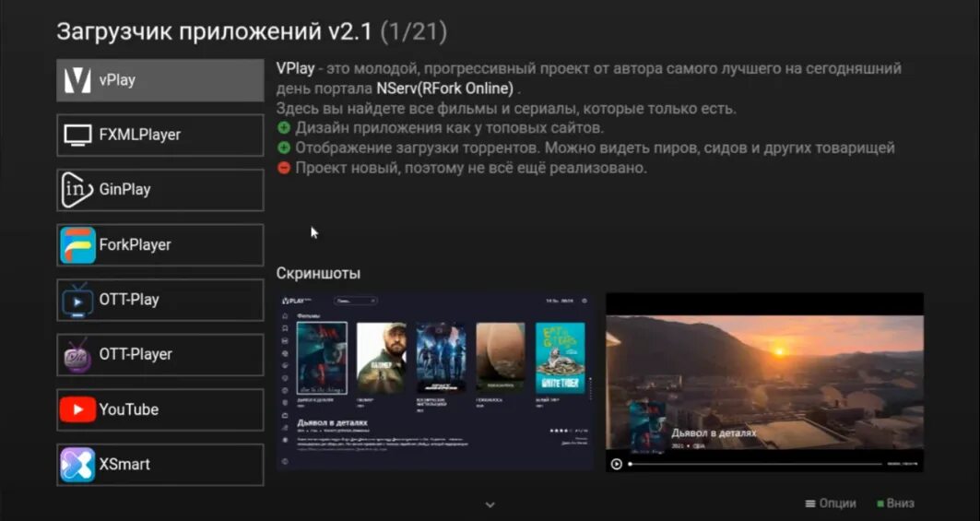The height and width of the screenshot is (521, 980).
Task: Click play button in player screenshot
Action: (x=616, y=464)
